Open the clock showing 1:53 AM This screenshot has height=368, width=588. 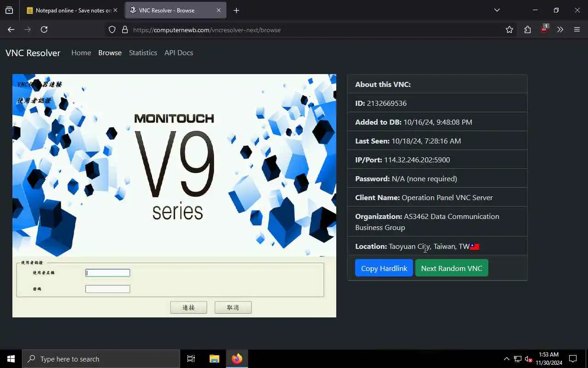click(548, 359)
